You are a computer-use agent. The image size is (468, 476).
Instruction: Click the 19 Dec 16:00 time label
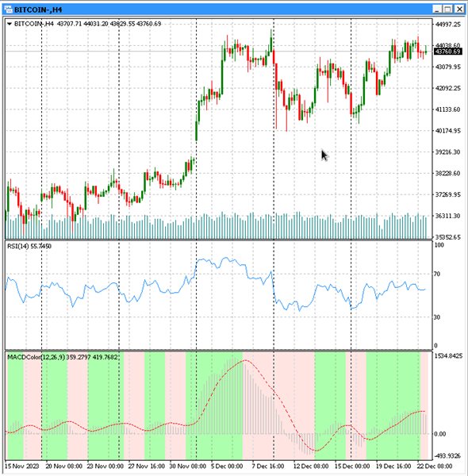[x=393, y=466]
